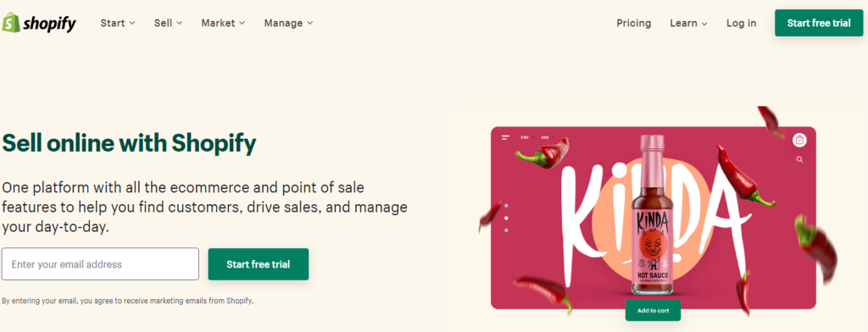Image resolution: width=868 pixels, height=332 pixels.
Task: Click the Add to cart button
Action: [x=653, y=311]
